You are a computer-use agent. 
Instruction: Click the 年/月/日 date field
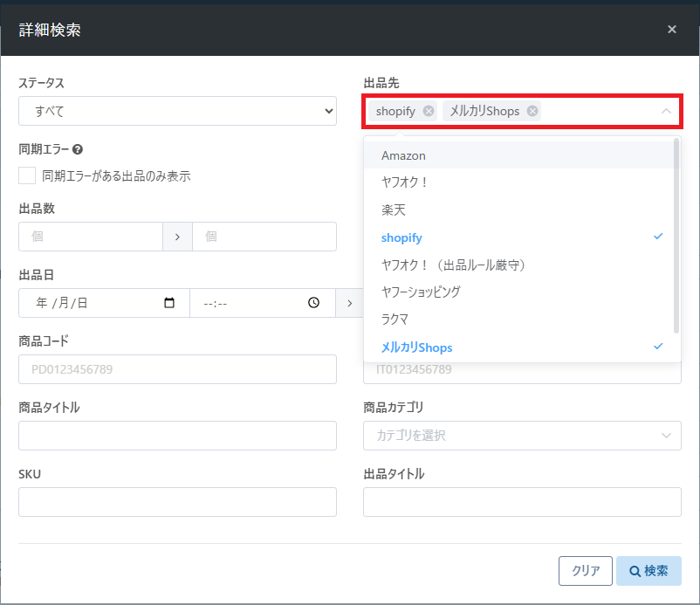pos(104,303)
